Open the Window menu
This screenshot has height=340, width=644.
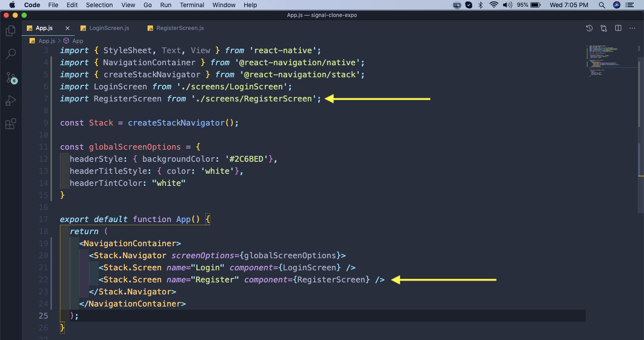point(224,5)
